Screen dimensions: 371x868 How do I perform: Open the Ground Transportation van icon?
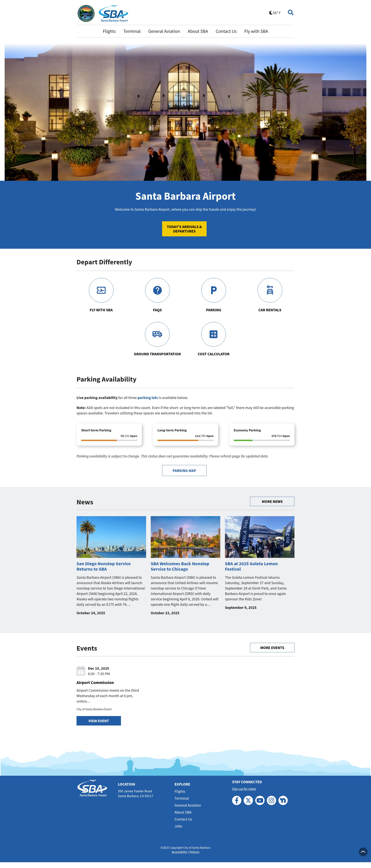[157, 334]
